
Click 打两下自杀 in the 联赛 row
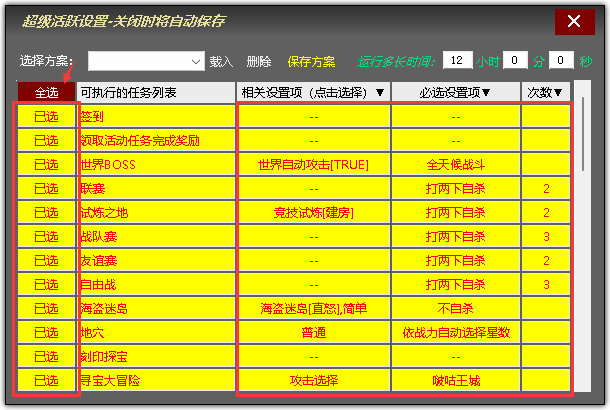(x=456, y=189)
